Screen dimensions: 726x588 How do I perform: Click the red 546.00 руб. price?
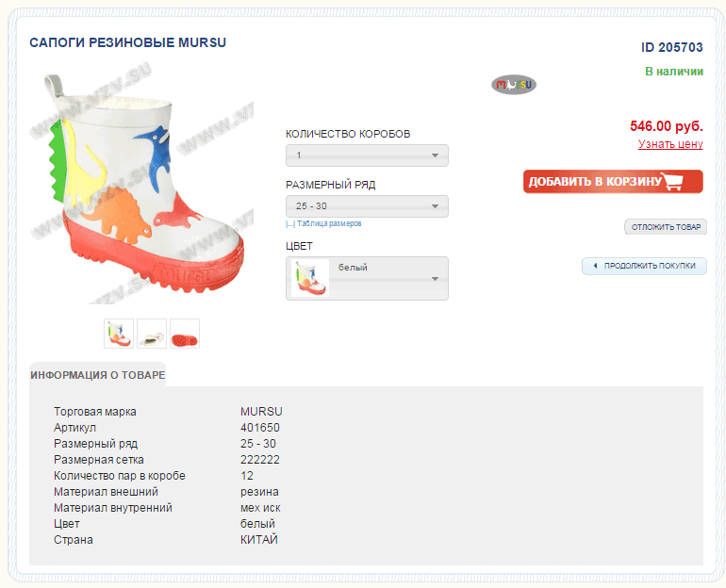coord(667,125)
